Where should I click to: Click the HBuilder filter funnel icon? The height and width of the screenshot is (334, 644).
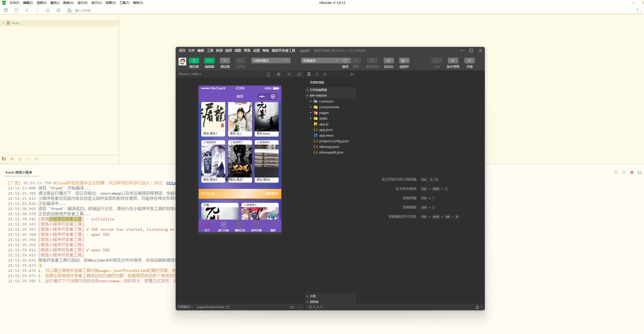click(637, 10)
